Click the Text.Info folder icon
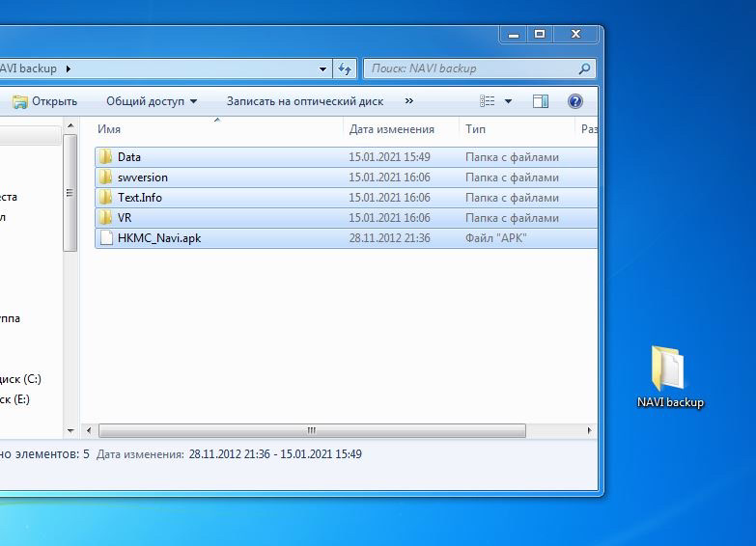Viewport: 756px width, 546px height. pyautogui.click(x=105, y=198)
